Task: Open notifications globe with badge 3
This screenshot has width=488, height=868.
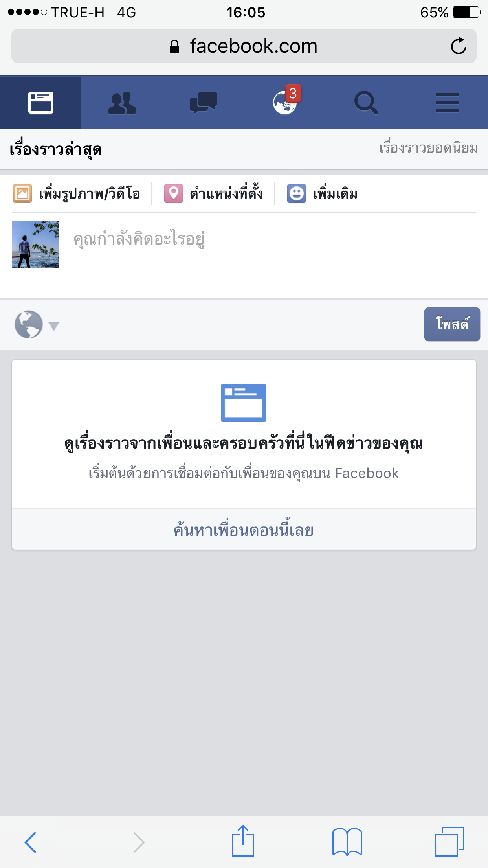Action: tap(286, 102)
